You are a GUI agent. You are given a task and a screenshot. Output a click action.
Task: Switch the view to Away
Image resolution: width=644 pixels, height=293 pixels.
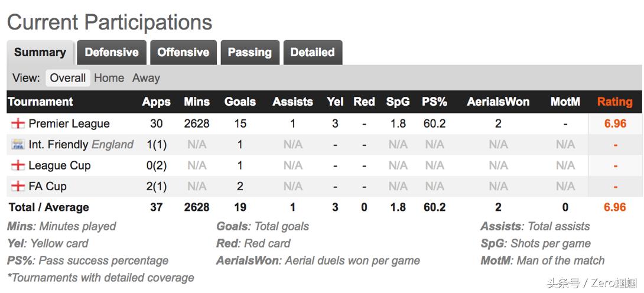point(146,78)
